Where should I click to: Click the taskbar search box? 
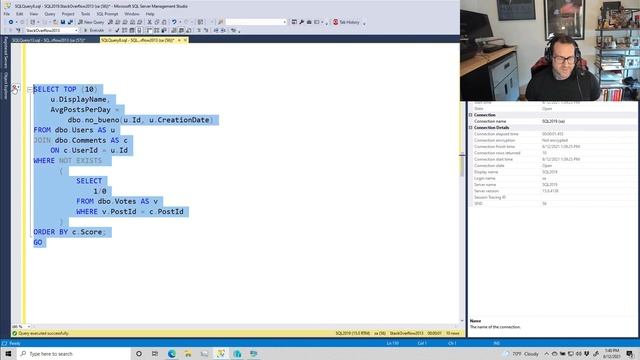[73, 354]
